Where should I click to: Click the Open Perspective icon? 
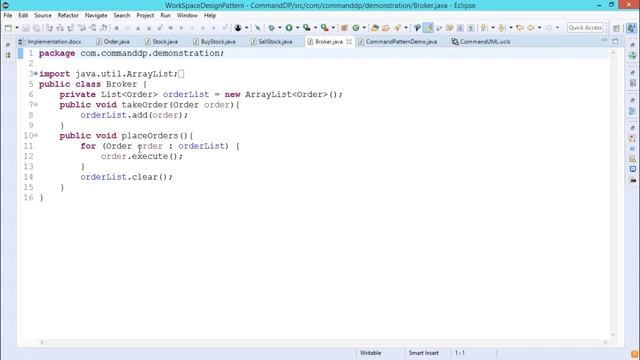pyautogui.click(x=617, y=28)
